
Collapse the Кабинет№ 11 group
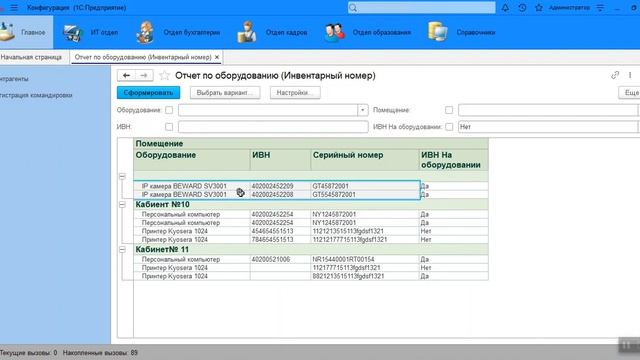[122, 249]
